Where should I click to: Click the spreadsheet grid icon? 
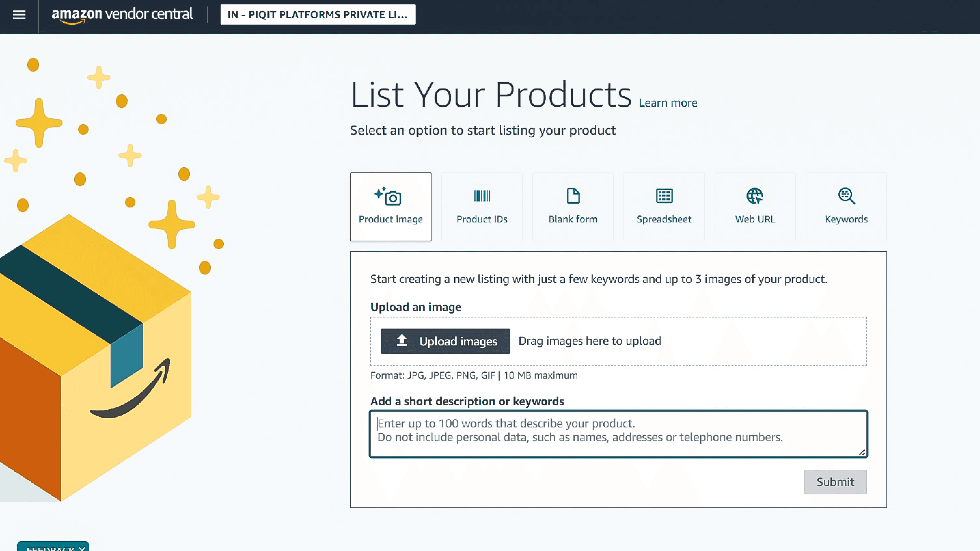(664, 196)
